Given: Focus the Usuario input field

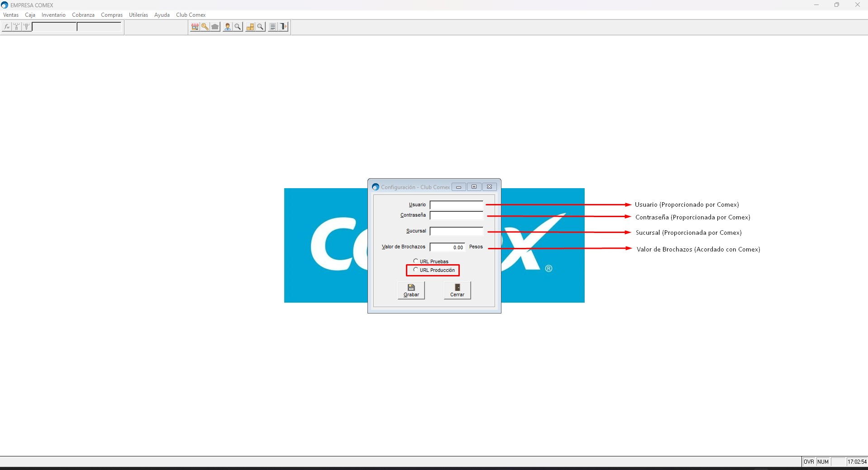Looking at the screenshot, I should pyautogui.click(x=456, y=205).
